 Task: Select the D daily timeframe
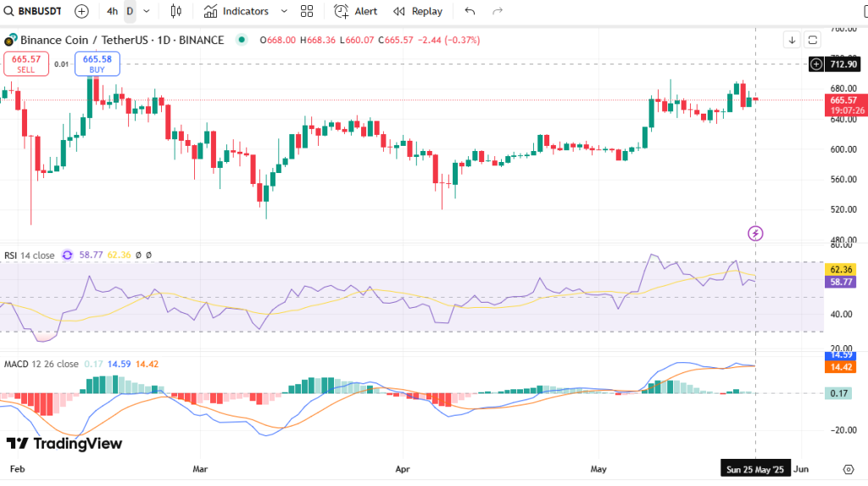130,11
